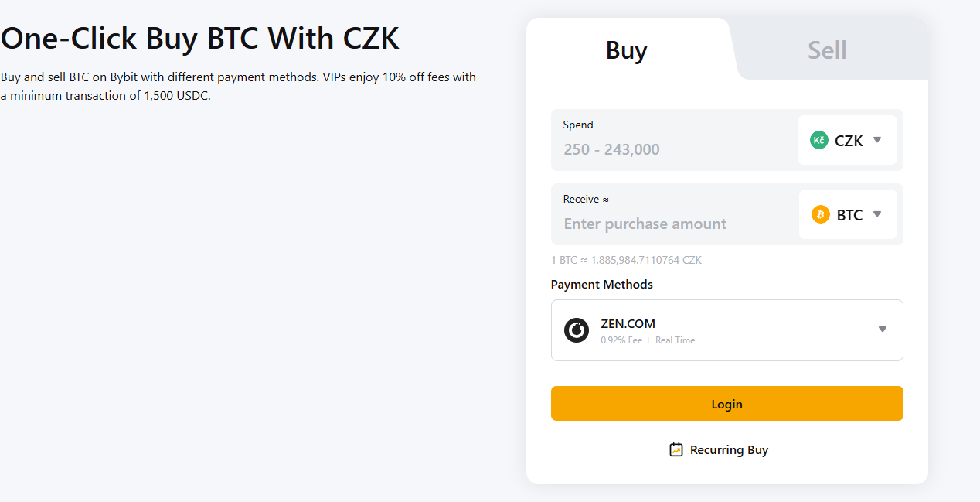The image size is (980, 502).
Task: Click the ZEN.COM payment logo icon
Action: 576,330
